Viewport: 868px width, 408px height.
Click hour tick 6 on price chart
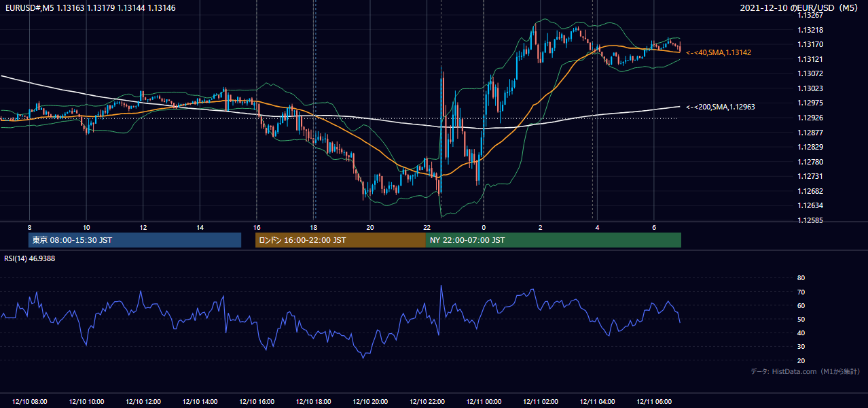click(x=654, y=227)
